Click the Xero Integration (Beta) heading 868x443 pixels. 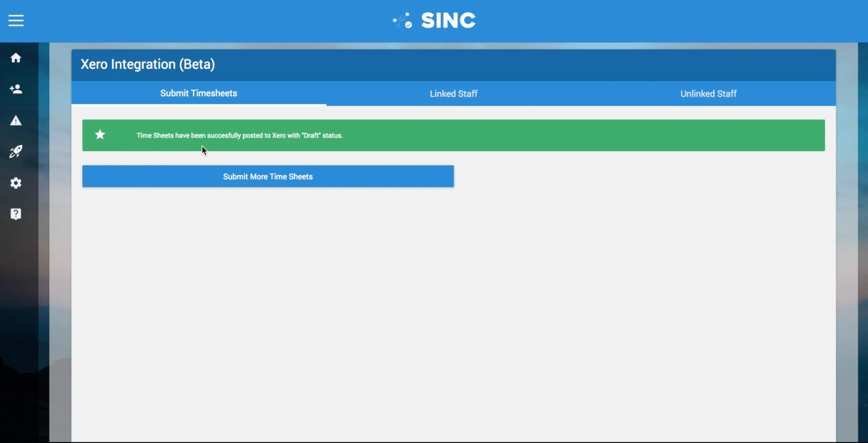pyautogui.click(x=148, y=65)
